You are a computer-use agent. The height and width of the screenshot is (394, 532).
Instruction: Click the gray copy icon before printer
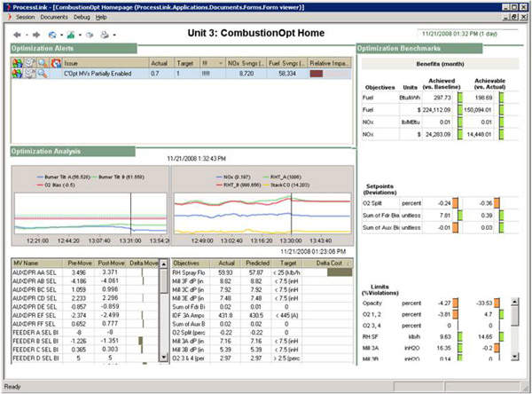pos(90,35)
